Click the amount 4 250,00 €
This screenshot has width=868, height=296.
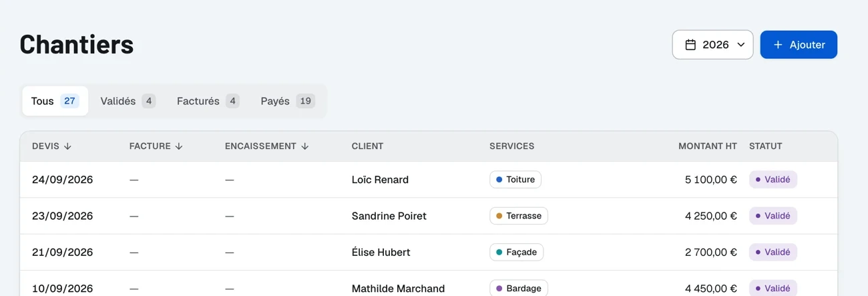pyautogui.click(x=711, y=216)
